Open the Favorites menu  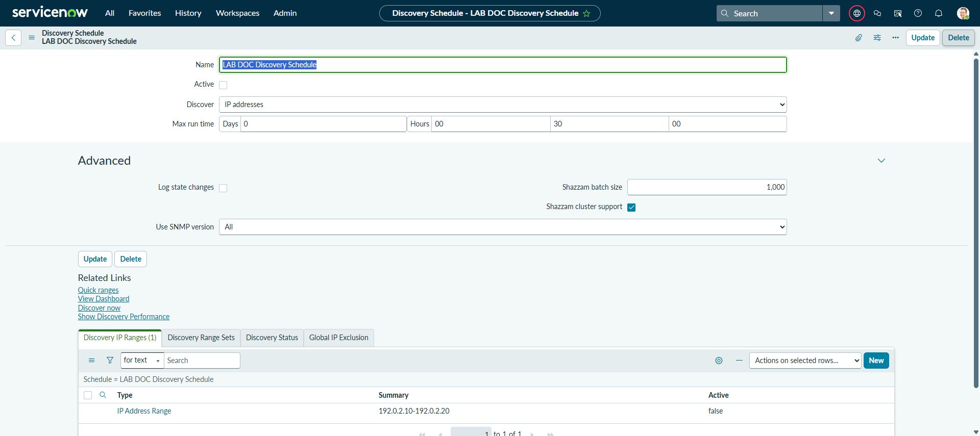[x=145, y=13]
